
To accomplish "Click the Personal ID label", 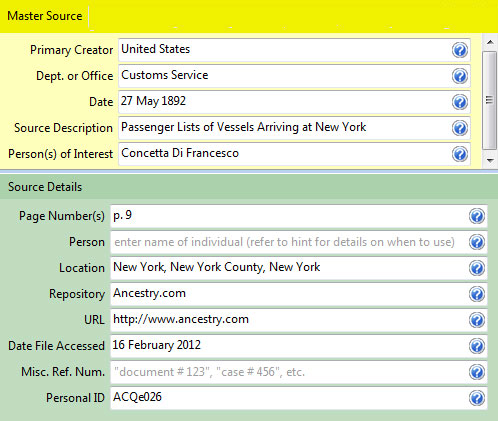I will pyautogui.click(x=75, y=398).
